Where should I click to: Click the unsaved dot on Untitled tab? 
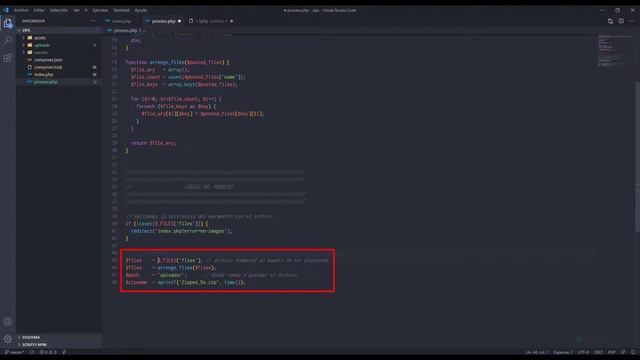coord(231,21)
